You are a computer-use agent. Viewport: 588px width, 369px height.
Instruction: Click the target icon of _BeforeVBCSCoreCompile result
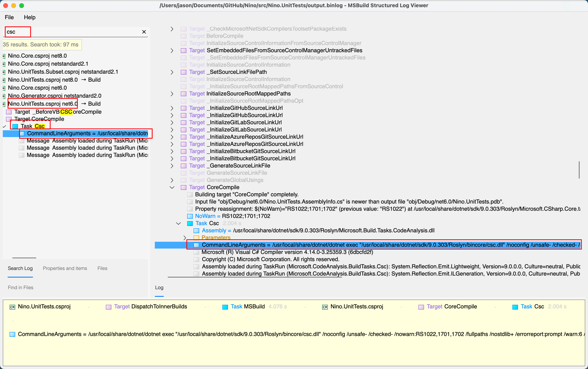(9, 112)
